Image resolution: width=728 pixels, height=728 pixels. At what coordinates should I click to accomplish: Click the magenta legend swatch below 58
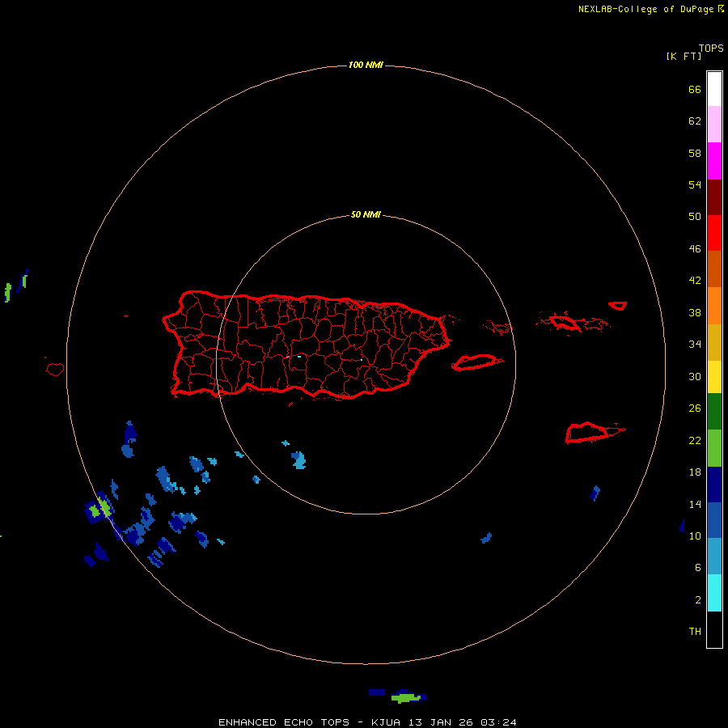pos(714,161)
